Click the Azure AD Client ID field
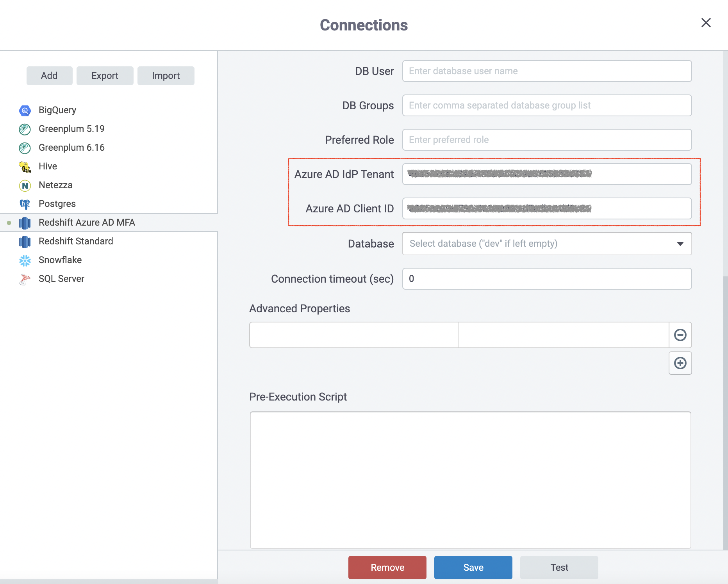 [x=547, y=208]
